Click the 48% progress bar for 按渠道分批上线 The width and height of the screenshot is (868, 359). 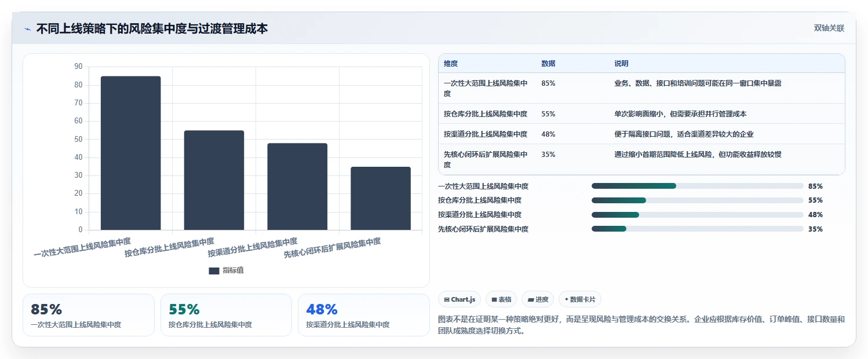tap(698, 215)
